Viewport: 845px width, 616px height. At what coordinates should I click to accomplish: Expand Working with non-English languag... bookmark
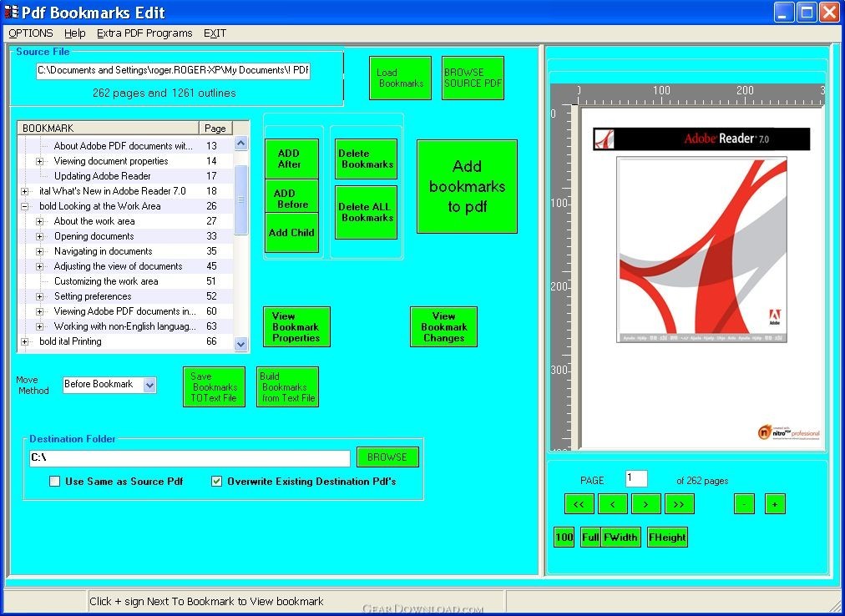point(39,326)
